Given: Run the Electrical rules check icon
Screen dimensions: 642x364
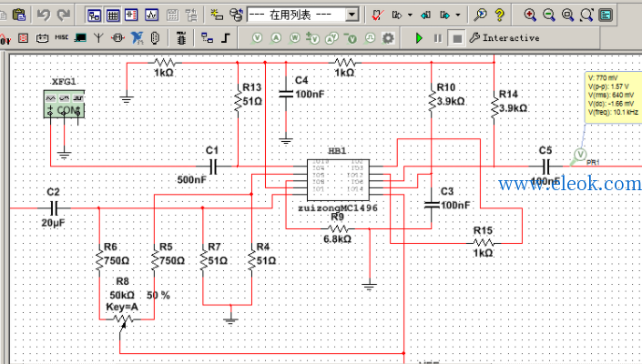Looking at the screenshot, I should 378,15.
